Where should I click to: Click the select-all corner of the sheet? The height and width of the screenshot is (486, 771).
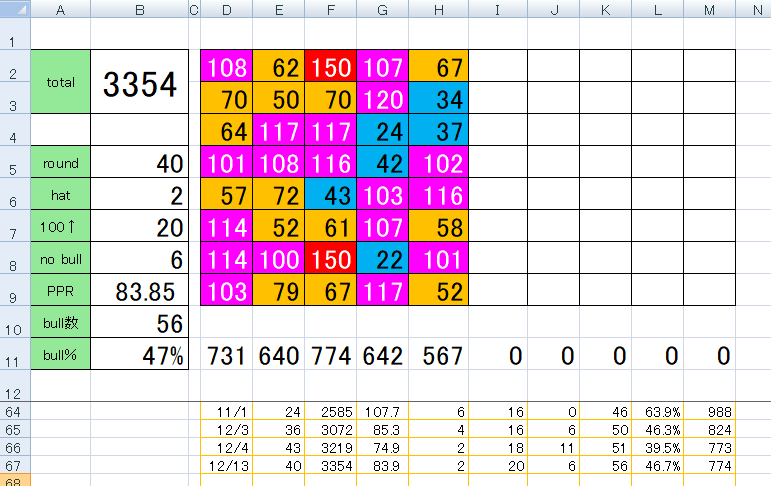coord(15,9)
